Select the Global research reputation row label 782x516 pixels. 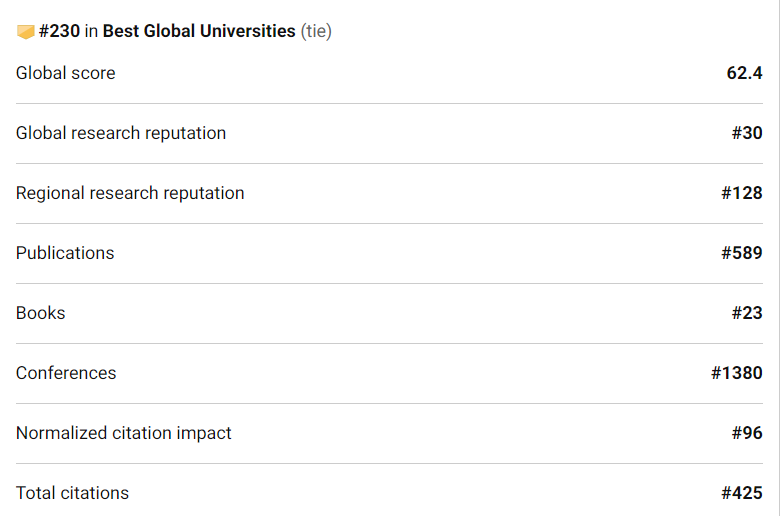[121, 133]
